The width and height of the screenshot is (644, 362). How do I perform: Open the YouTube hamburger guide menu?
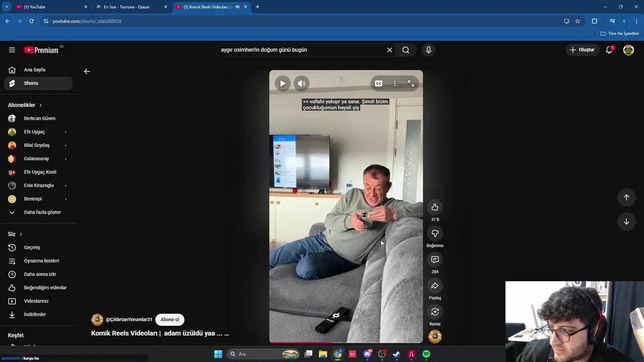12,50
